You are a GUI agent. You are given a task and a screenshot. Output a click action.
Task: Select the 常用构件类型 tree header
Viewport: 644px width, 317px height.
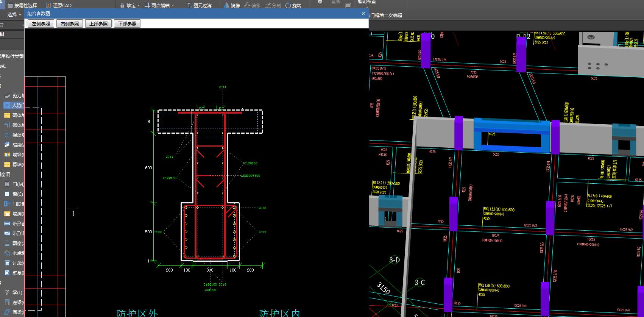click(12, 56)
